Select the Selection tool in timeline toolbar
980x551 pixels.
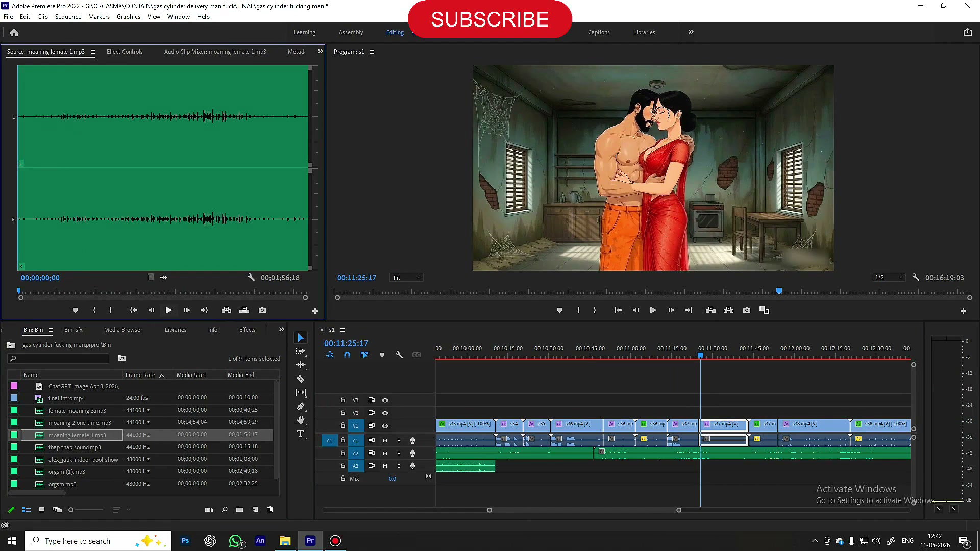[x=301, y=338]
